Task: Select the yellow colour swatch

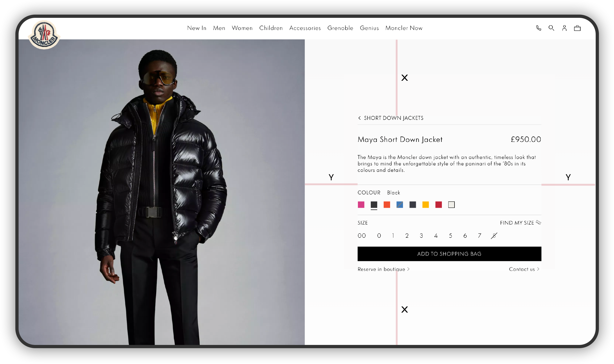Action: 426,205
